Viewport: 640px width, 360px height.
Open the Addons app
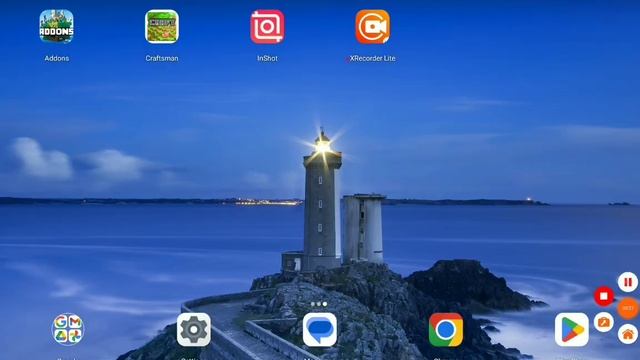[x=56, y=27]
